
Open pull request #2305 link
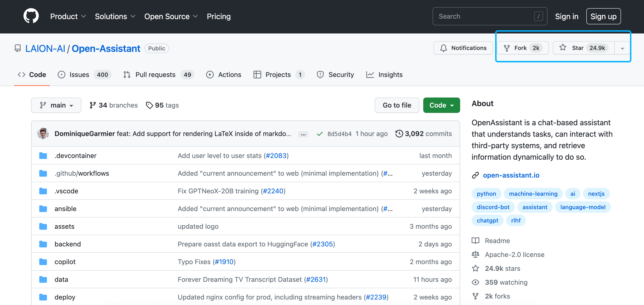click(x=322, y=244)
